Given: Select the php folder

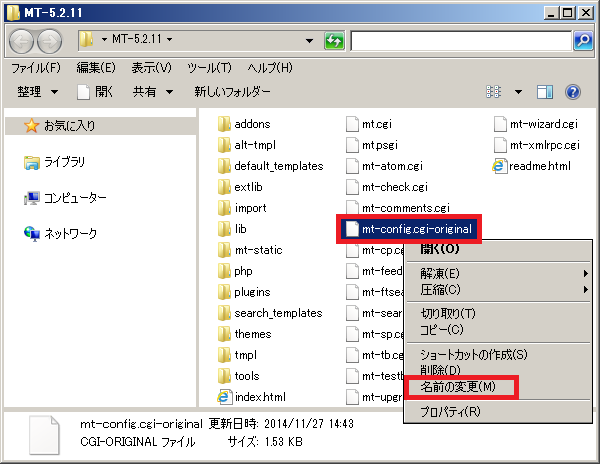Looking at the screenshot, I should 235,271.
